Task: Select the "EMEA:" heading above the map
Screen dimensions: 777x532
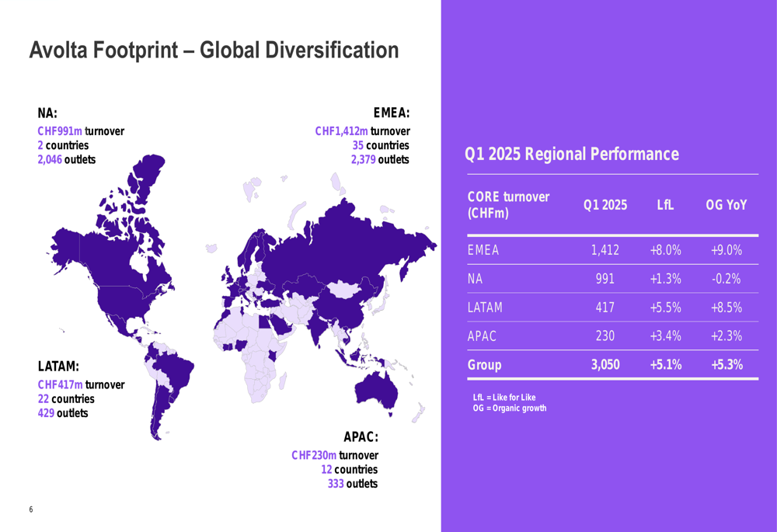Action: click(392, 113)
